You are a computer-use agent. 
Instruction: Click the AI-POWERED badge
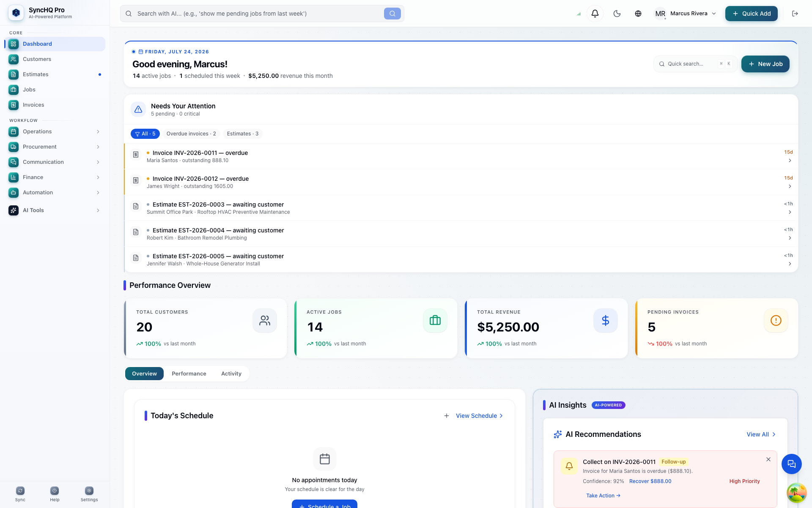click(608, 405)
